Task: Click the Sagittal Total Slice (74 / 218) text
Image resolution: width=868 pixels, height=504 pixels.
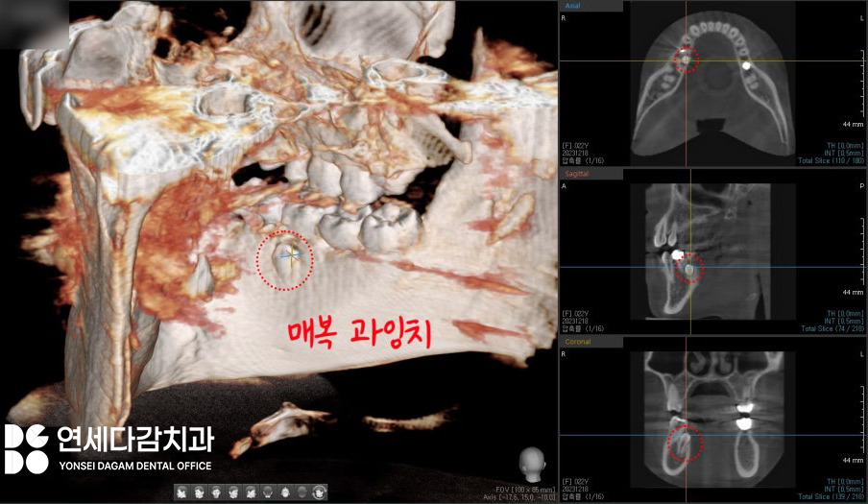Action: tap(832, 328)
